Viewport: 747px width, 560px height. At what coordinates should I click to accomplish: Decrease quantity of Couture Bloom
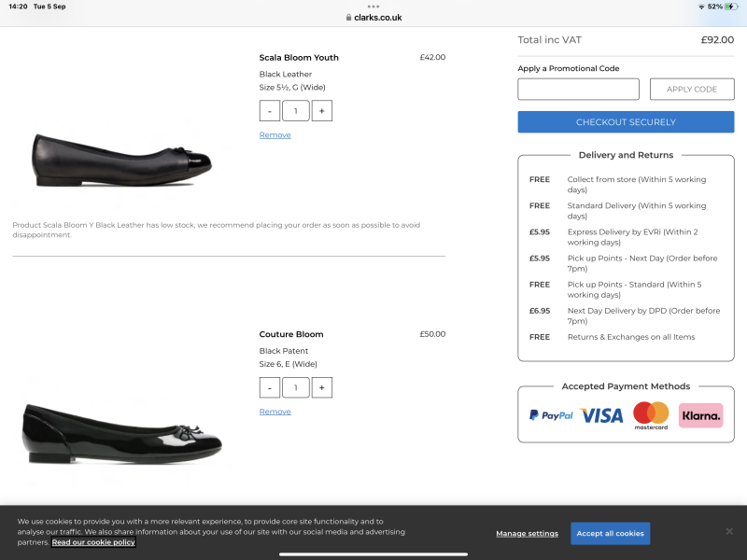pyautogui.click(x=270, y=387)
